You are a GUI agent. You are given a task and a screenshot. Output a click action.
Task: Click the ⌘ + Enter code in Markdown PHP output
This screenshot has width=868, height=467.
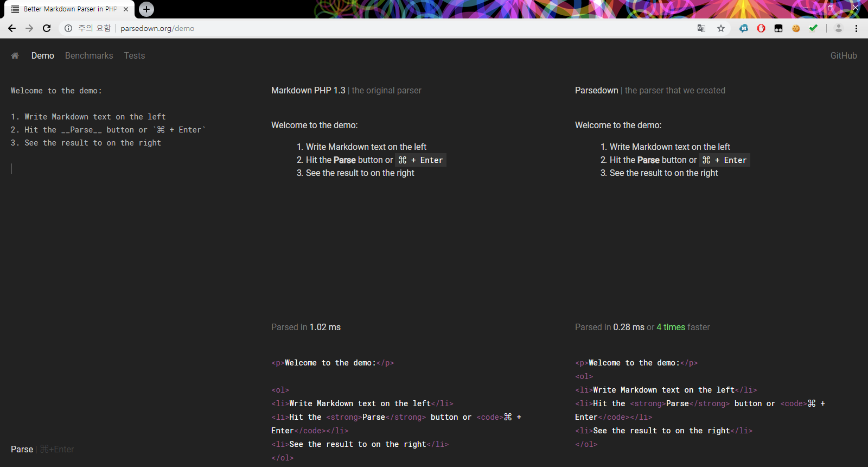[420, 160]
